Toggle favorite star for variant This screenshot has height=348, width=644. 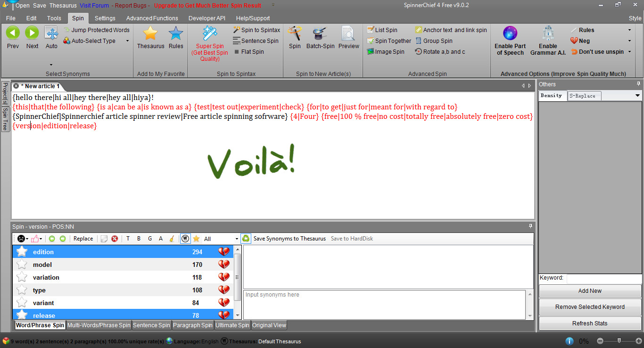coord(22,303)
